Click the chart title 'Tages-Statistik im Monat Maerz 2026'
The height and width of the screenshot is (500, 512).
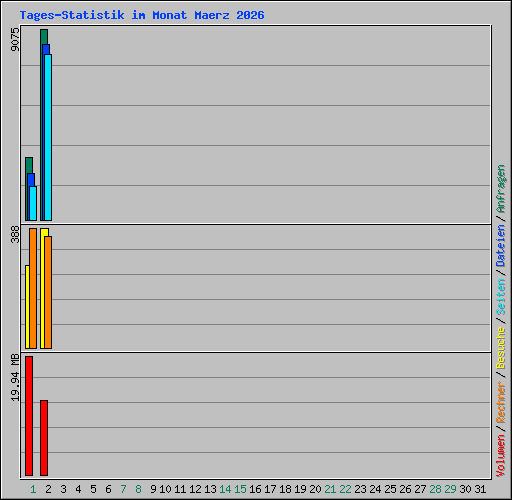tap(142, 15)
